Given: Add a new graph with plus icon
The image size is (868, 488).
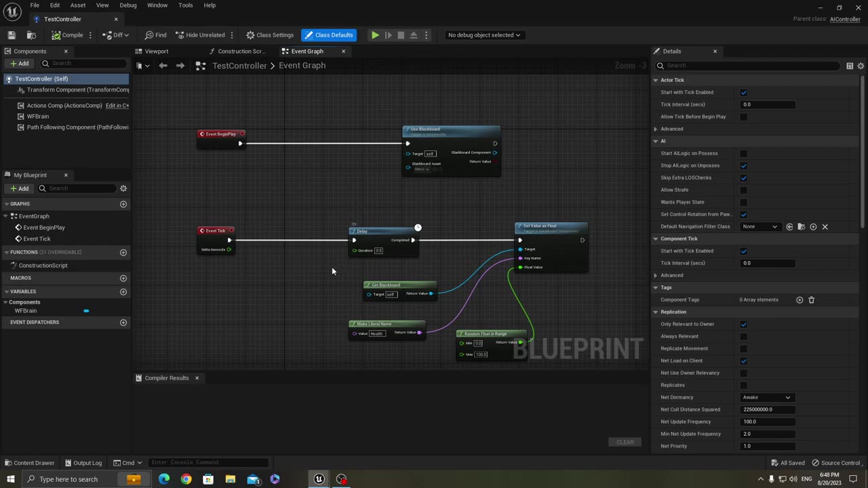Looking at the screenshot, I should [x=123, y=204].
